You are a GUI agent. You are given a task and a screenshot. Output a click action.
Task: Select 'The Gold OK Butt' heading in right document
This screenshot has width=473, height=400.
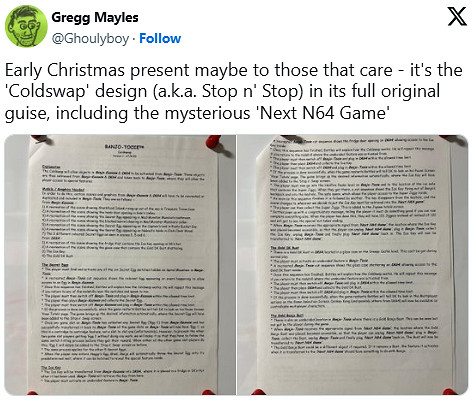click(x=284, y=248)
